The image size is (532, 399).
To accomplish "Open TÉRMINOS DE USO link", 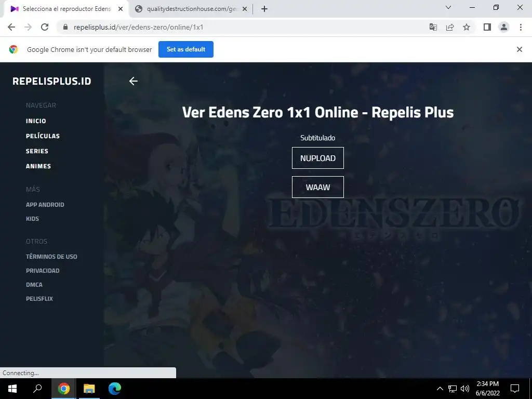I will tap(51, 257).
